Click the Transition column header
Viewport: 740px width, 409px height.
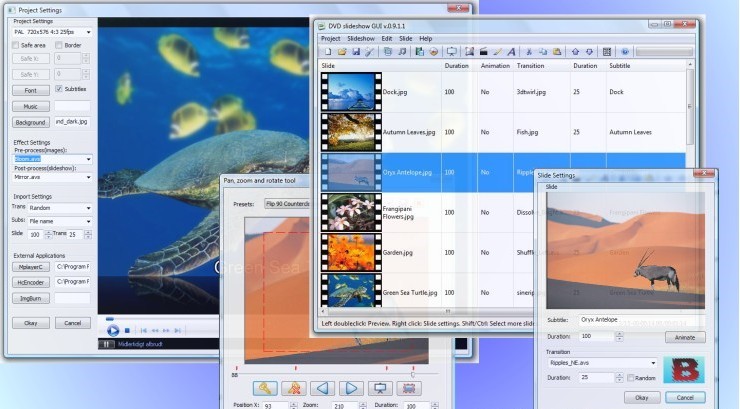point(541,66)
